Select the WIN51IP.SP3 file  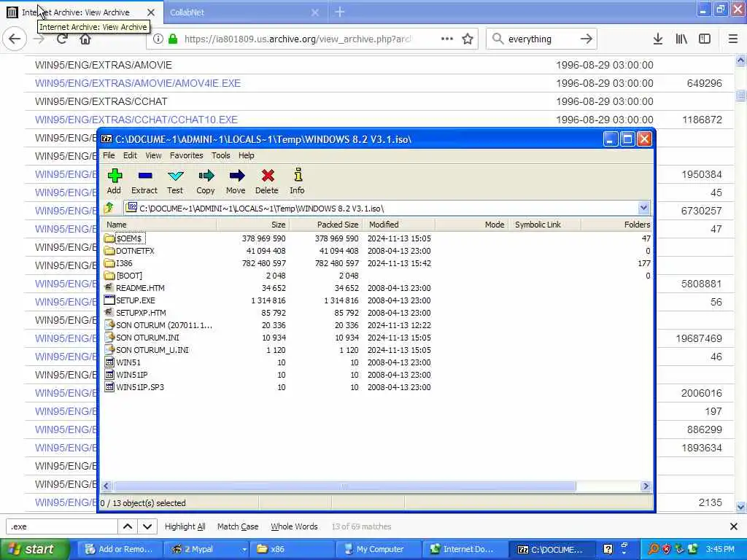point(134,386)
